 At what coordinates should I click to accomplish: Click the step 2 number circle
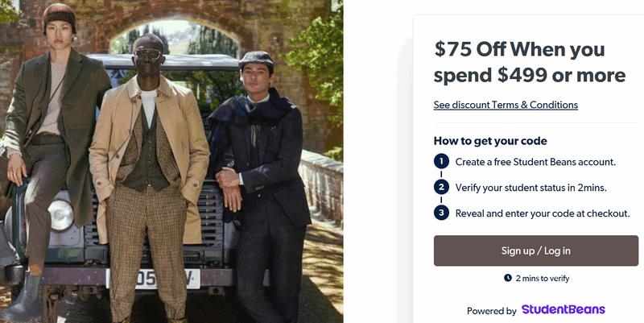[x=441, y=188]
